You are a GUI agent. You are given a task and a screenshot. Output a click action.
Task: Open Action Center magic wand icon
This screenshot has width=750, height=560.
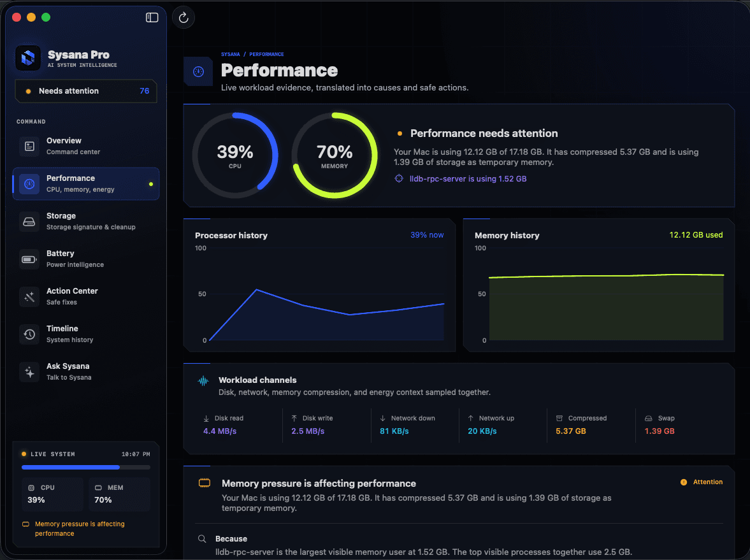click(x=29, y=296)
